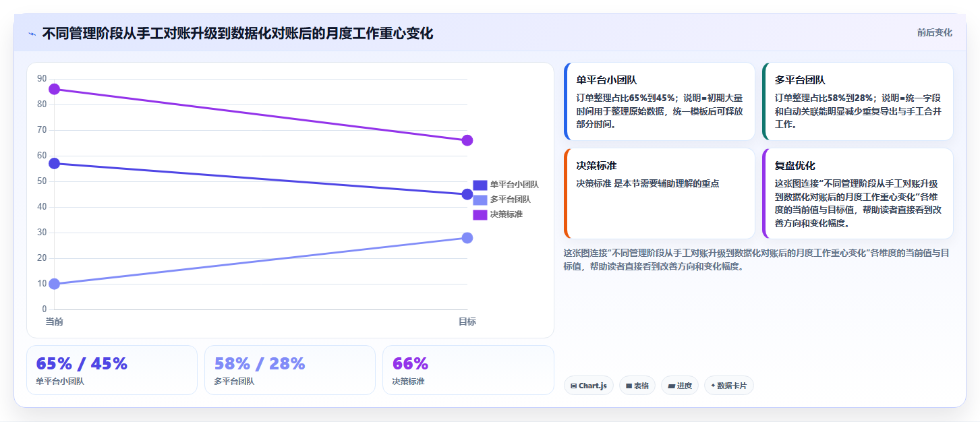The height and width of the screenshot is (422, 980).
Task: Toggle the 单平台小团队 legend color box
Action: (480, 185)
